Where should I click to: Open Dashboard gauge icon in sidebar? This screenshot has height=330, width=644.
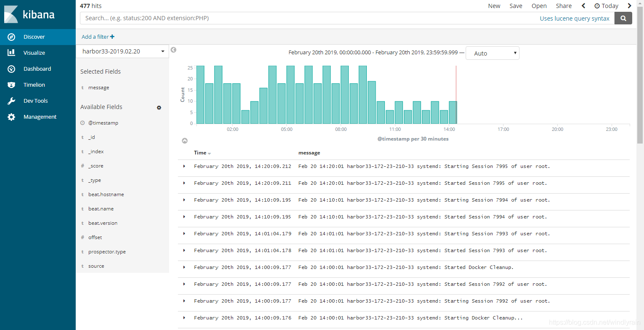[x=11, y=69]
